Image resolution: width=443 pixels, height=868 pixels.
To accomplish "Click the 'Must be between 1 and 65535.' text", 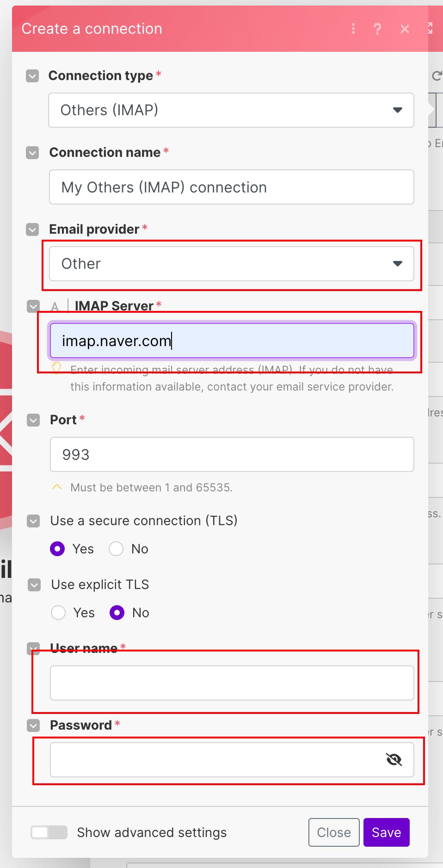I will pos(151,488).
